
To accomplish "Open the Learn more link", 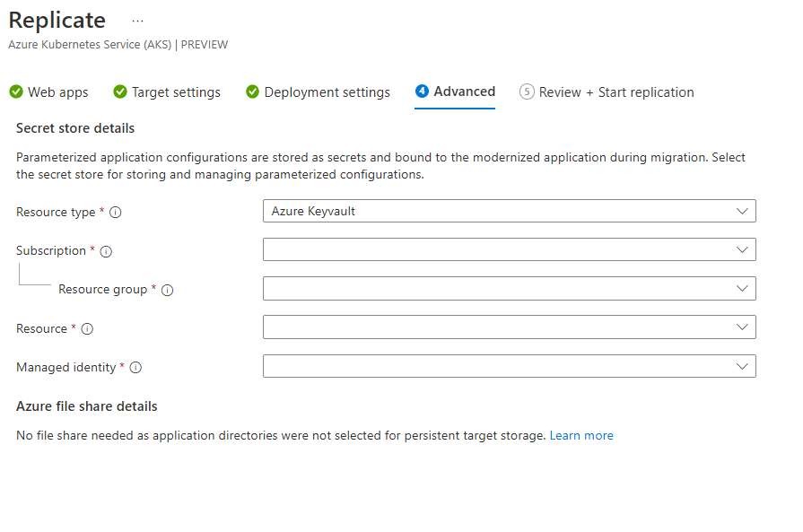I will (581, 436).
